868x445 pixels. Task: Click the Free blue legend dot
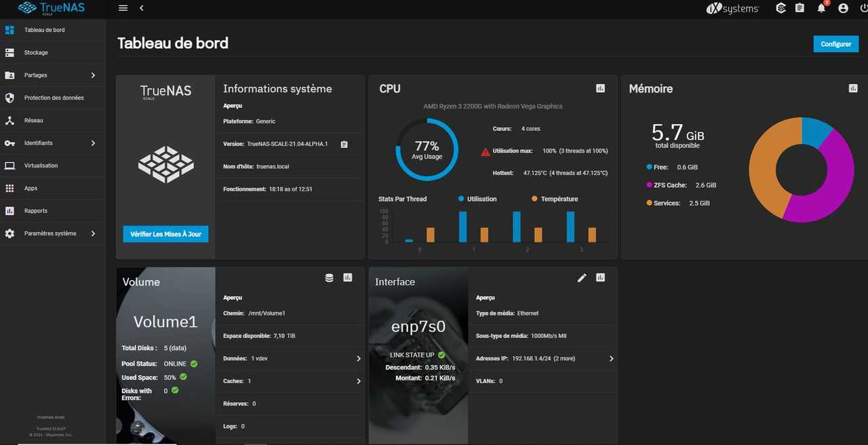pyautogui.click(x=649, y=167)
